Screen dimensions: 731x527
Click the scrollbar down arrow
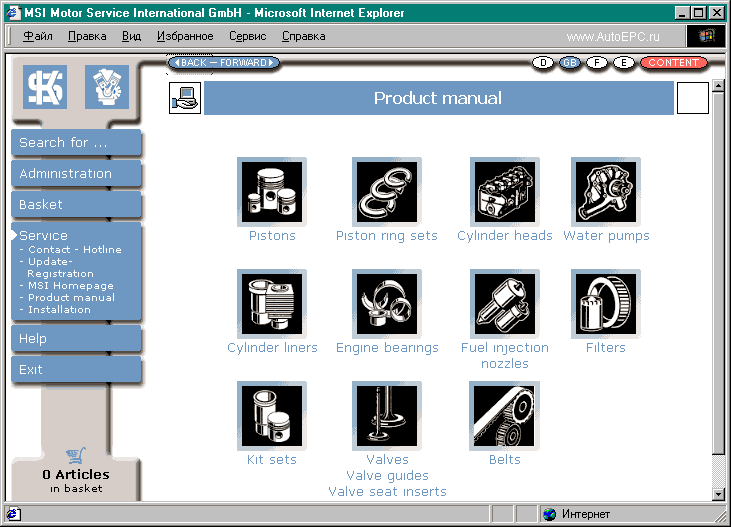click(x=718, y=494)
